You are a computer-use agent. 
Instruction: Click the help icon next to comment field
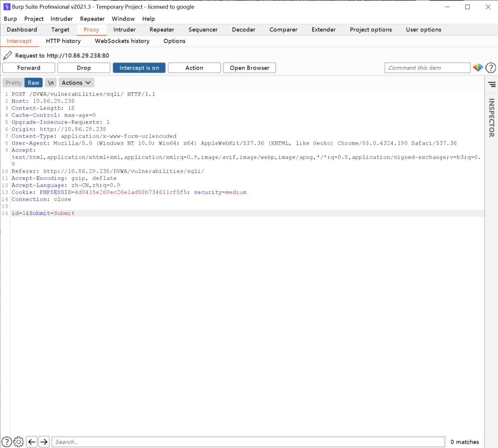pyautogui.click(x=490, y=68)
